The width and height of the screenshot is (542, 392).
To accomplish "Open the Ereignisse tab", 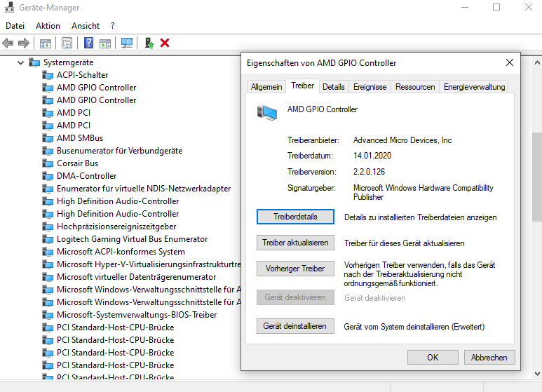I will tap(370, 87).
